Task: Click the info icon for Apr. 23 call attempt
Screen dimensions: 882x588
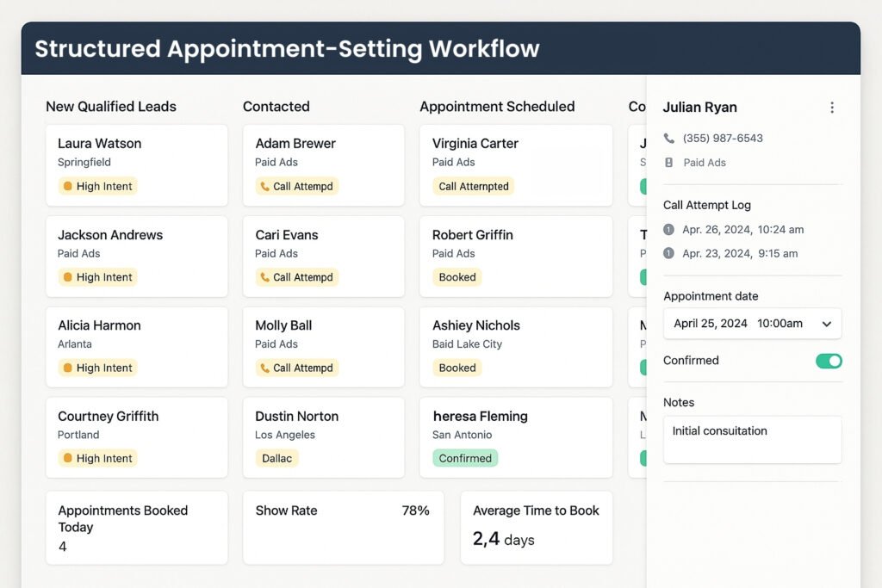Action: pyautogui.click(x=669, y=254)
